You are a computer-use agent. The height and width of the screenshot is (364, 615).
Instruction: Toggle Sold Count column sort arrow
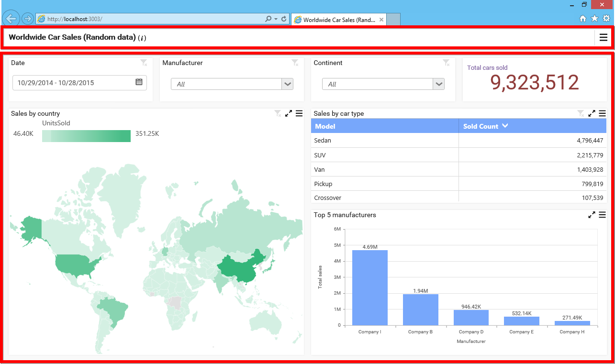pyautogui.click(x=504, y=126)
